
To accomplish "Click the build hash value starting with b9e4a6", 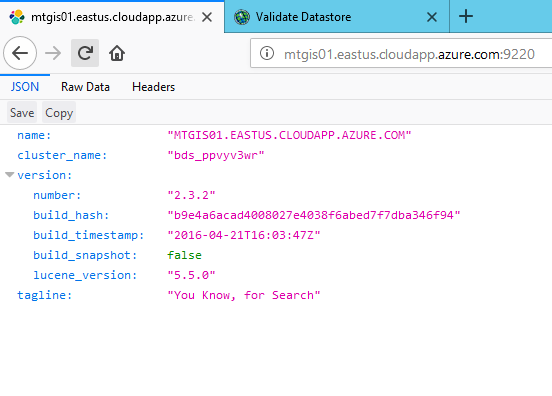I will (x=314, y=215).
